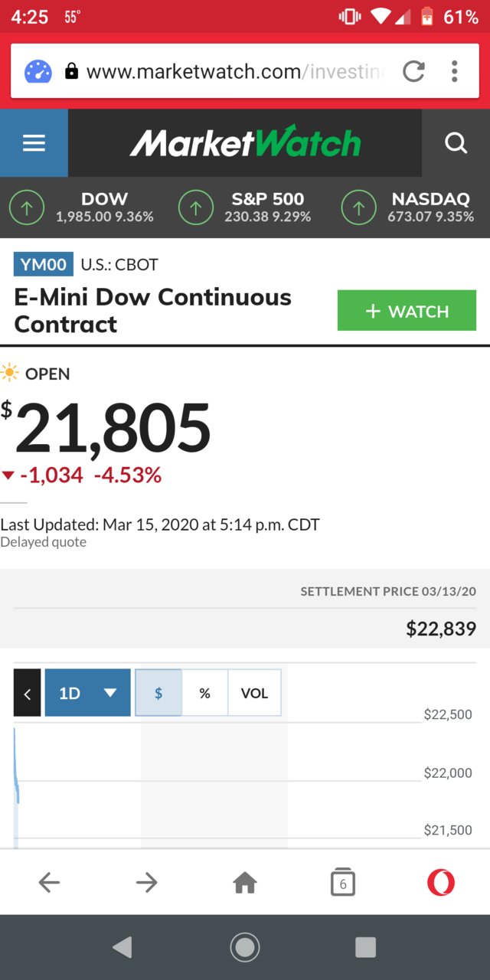Screen dimensions: 490x980
Task: Toggle the VOL chart option
Action: tap(254, 693)
